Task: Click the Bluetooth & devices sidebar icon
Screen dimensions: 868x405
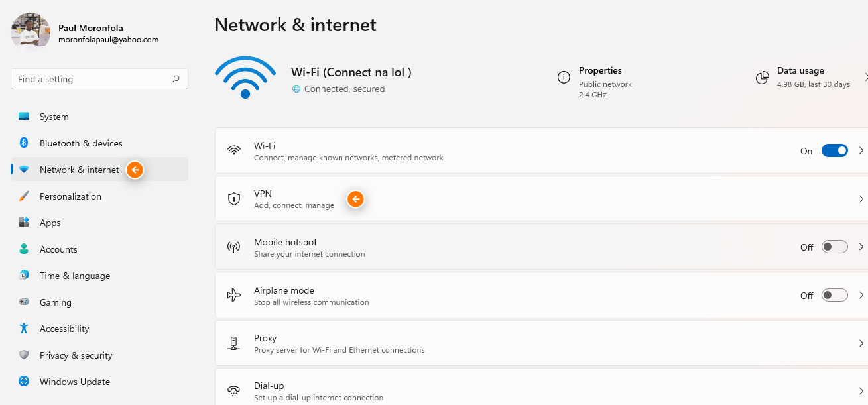Action: coord(24,143)
